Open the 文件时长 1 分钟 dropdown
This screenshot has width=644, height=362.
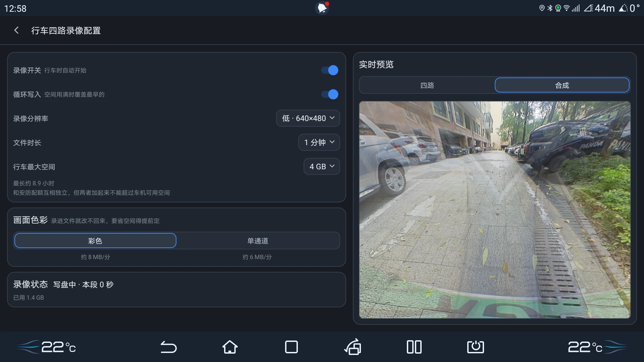[319, 142]
